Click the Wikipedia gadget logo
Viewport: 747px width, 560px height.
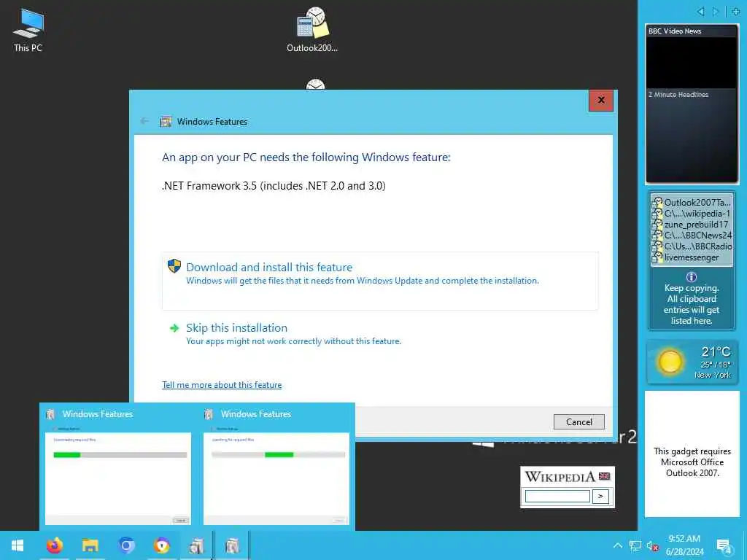point(560,477)
